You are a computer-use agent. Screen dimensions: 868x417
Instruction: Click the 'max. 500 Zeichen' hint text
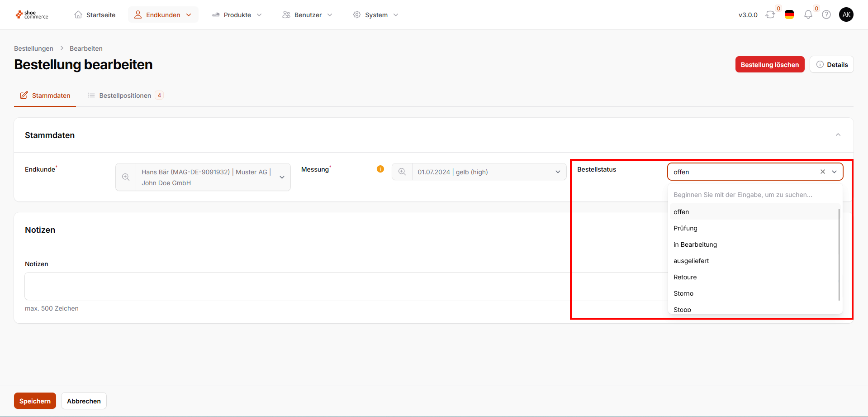(52, 308)
